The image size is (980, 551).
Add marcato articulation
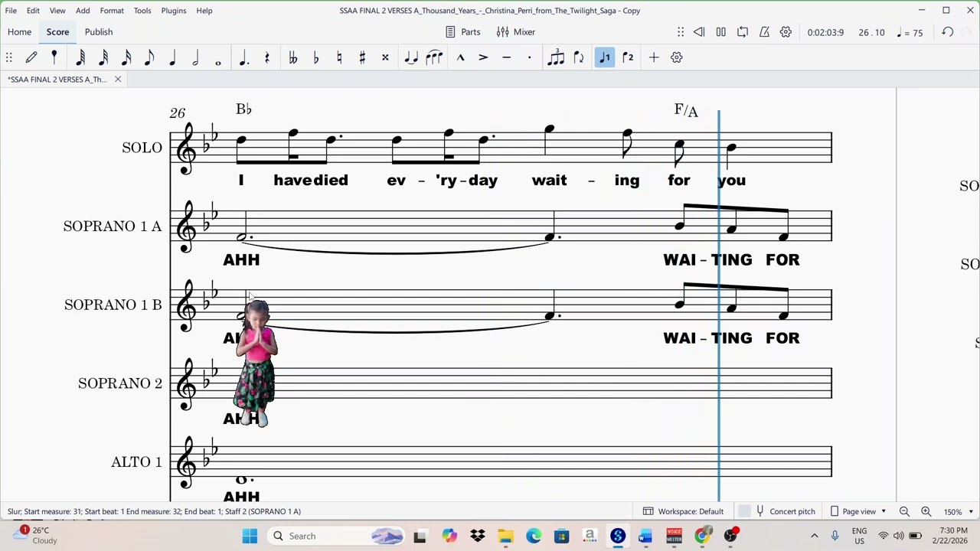(460, 57)
